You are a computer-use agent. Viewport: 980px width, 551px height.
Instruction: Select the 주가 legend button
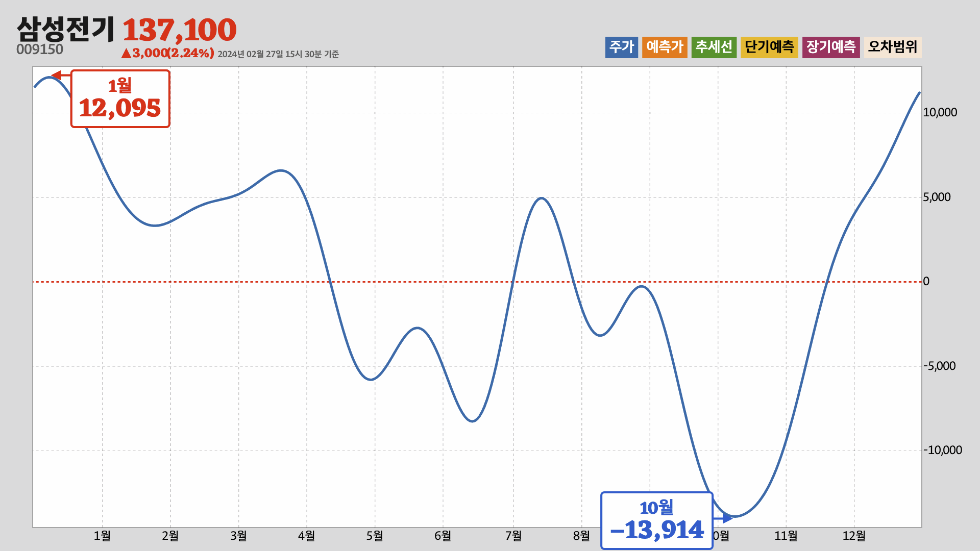click(x=622, y=47)
